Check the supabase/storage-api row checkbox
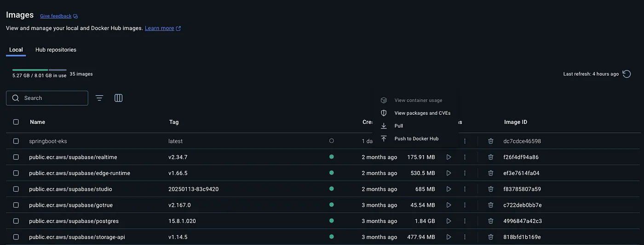 point(16,237)
